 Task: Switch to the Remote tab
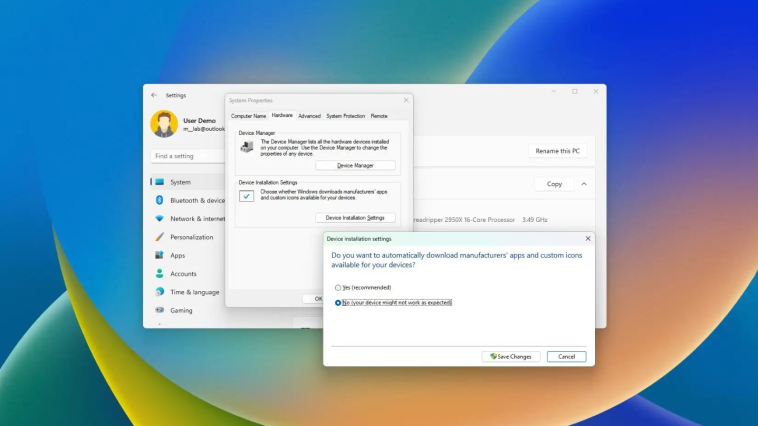pos(379,116)
